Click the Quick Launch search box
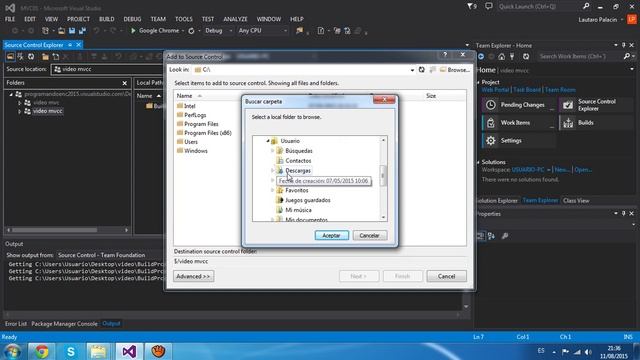 pos(540,7)
